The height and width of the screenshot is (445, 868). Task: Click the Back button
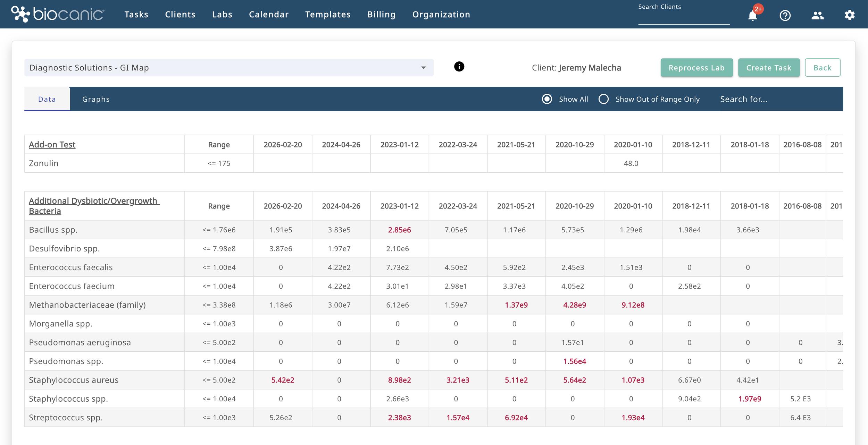[x=823, y=68]
